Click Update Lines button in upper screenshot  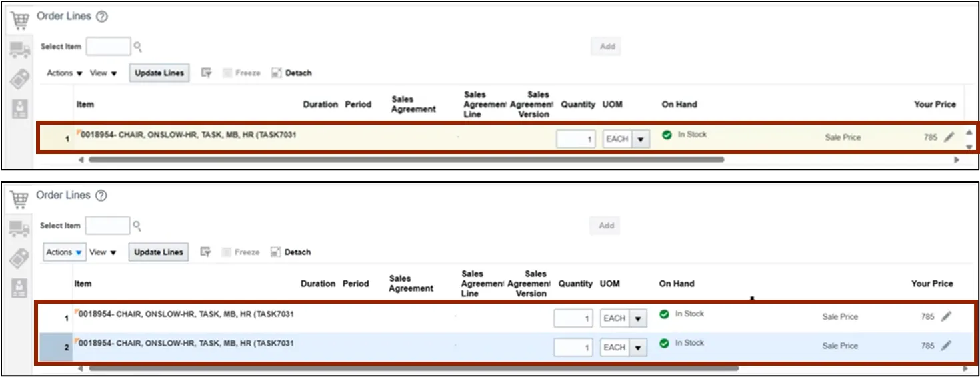point(159,73)
